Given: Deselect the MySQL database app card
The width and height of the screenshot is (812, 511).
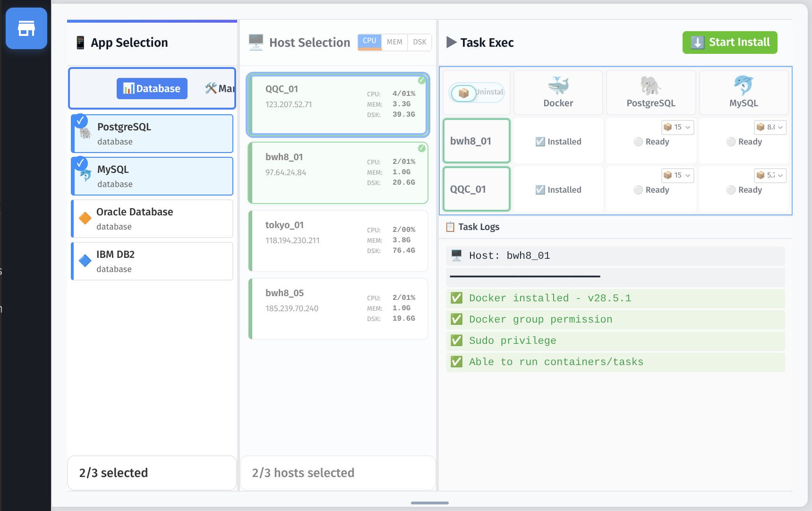Looking at the screenshot, I should click(152, 176).
